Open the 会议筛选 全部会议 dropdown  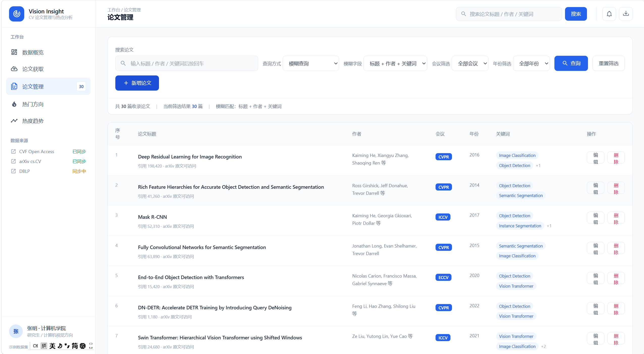coord(470,64)
